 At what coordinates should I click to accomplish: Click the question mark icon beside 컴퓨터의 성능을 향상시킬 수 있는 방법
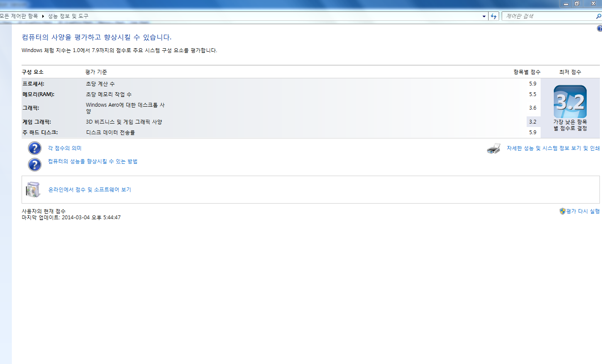(x=35, y=164)
